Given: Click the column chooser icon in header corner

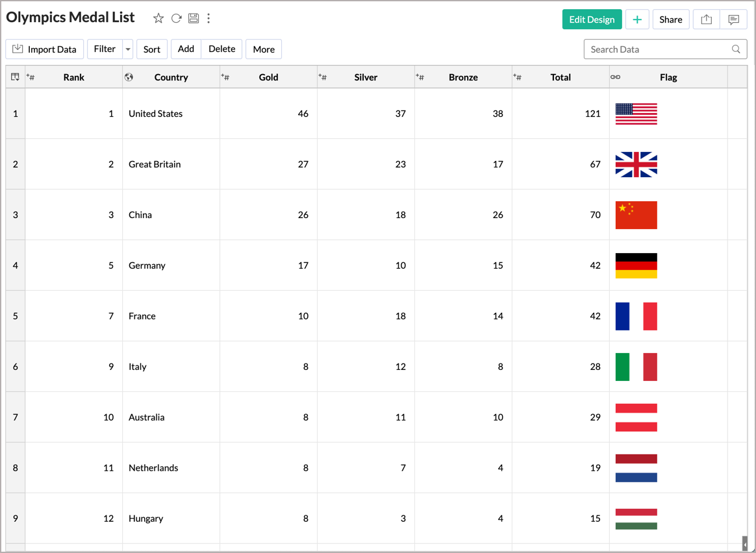Looking at the screenshot, I should 16,77.
